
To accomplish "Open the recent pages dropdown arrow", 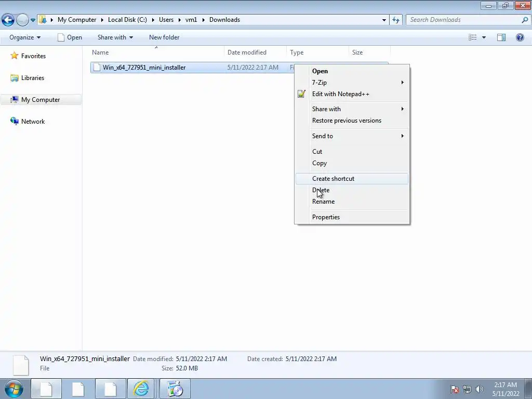I will click(33, 20).
